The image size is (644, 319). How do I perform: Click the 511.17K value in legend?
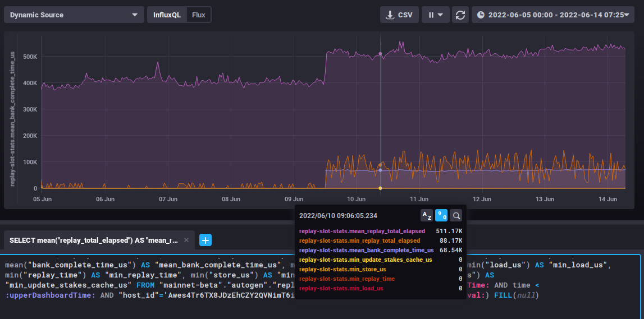pos(449,231)
